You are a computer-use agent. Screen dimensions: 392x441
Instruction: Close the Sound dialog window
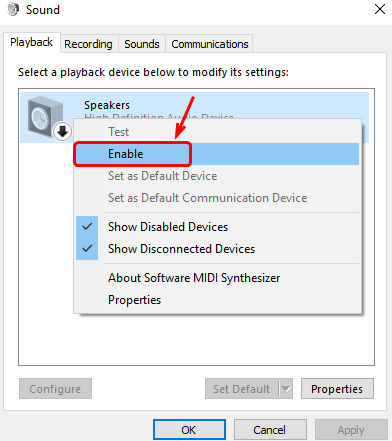tap(380, 9)
